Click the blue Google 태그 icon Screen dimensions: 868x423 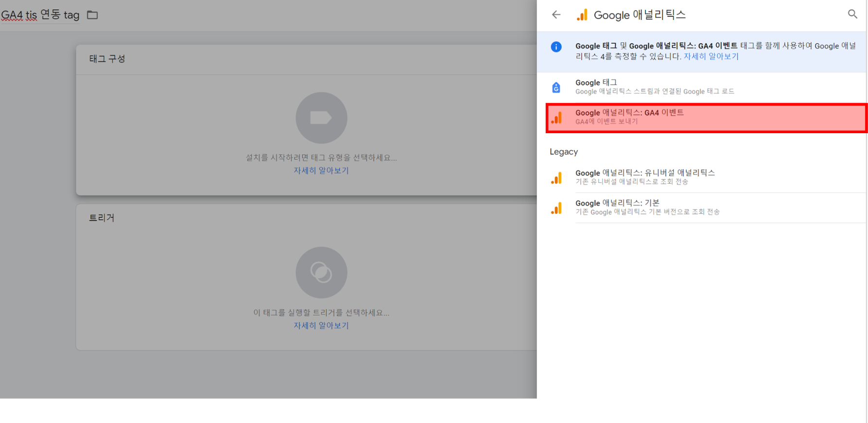pyautogui.click(x=556, y=87)
